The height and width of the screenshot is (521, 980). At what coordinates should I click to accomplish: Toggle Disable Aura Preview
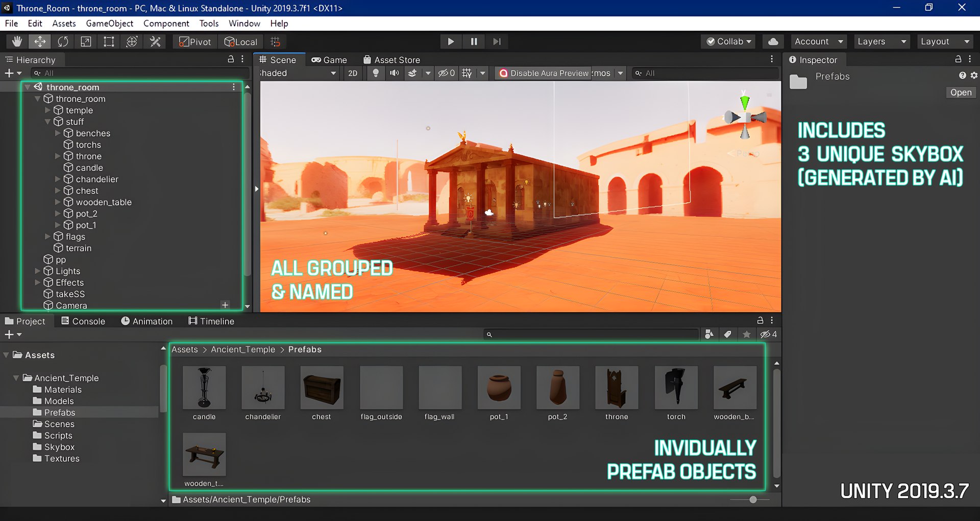click(x=544, y=73)
